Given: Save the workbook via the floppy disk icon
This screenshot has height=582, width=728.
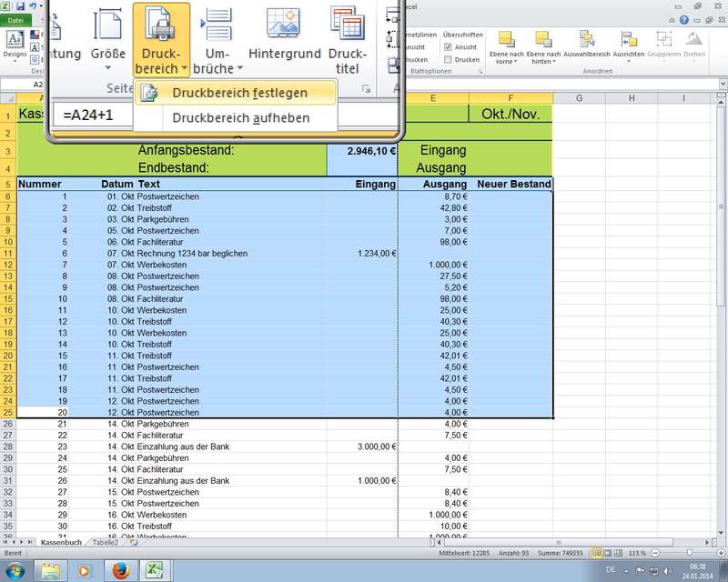Looking at the screenshot, I should [x=19, y=6].
